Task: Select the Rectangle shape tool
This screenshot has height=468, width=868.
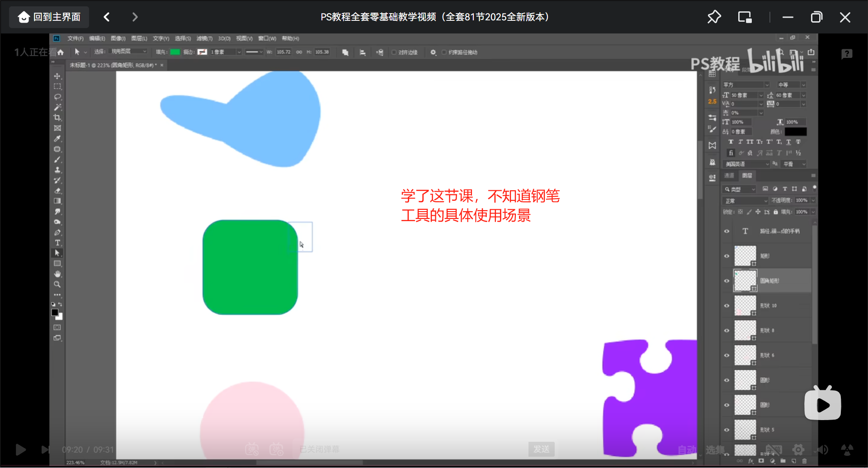Action: click(x=57, y=264)
